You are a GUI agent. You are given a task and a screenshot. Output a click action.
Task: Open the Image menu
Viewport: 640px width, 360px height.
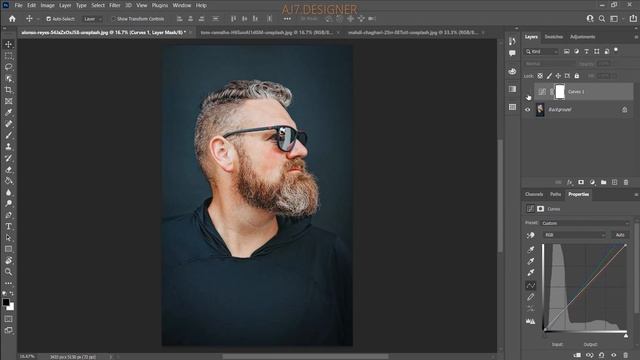click(47, 5)
